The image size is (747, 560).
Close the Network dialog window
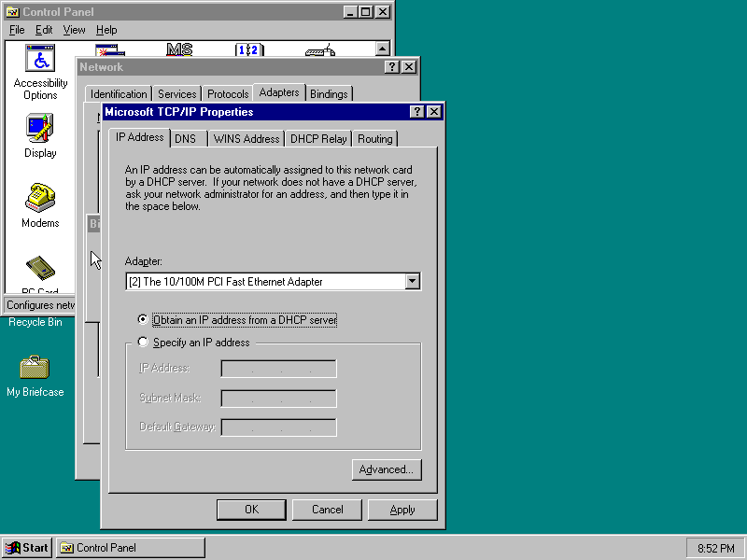[x=409, y=67]
